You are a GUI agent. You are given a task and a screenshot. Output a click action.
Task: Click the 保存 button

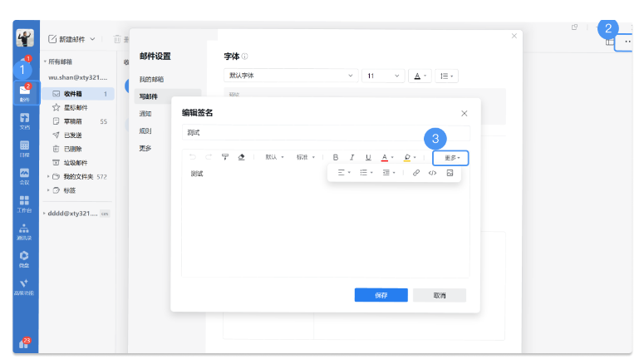(381, 295)
